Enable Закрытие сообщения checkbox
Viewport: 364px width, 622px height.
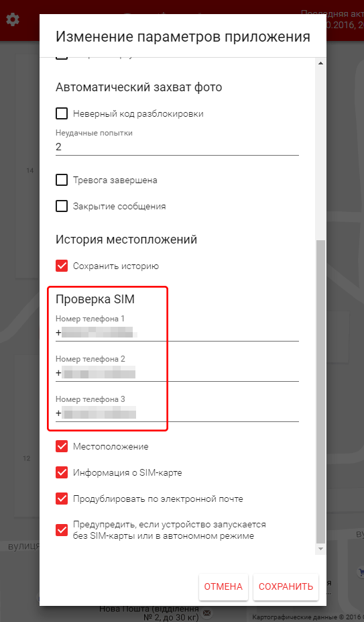pos(62,206)
